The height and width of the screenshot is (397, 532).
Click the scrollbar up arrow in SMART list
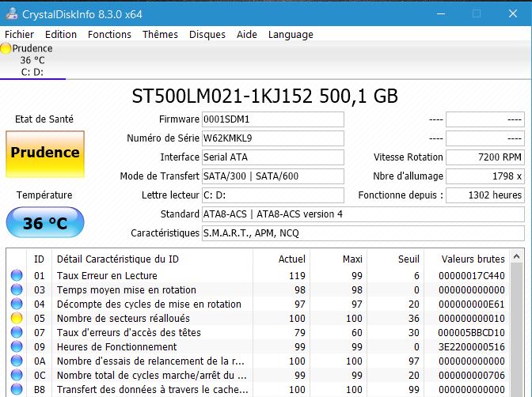click(516, 257)
